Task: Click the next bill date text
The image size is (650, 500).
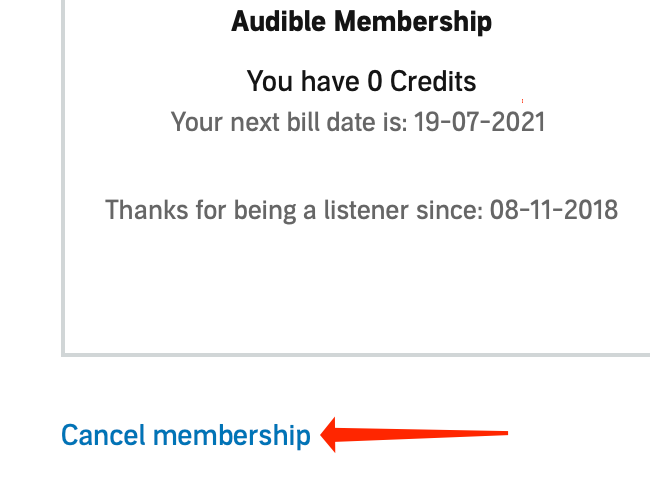Action: click(x=358, y=122)
